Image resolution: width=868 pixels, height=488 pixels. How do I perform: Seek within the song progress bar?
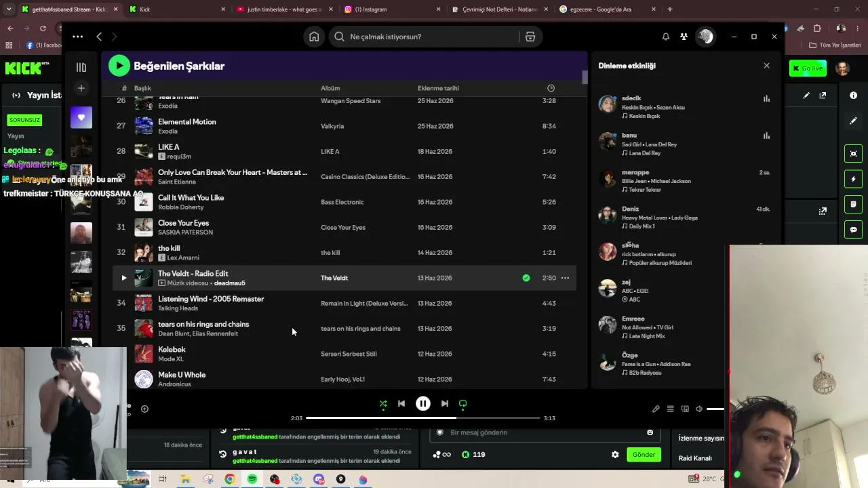click(423, 418)
